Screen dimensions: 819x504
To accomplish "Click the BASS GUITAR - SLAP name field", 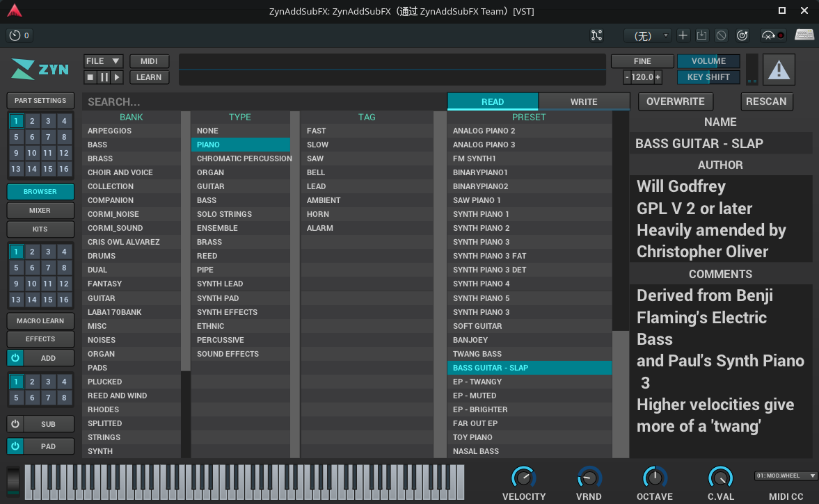I will coord(721,143).
